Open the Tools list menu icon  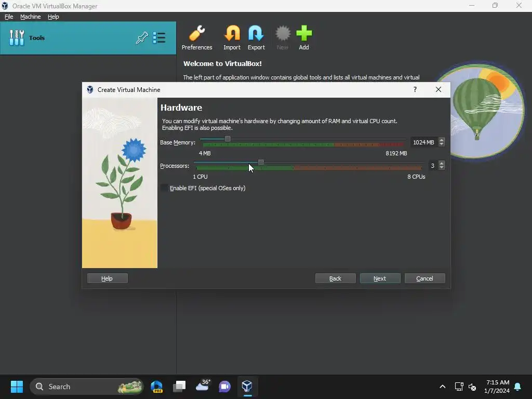159,37
